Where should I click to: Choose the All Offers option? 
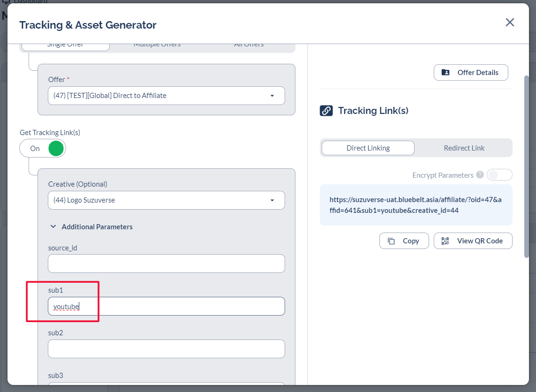(249, 45)
